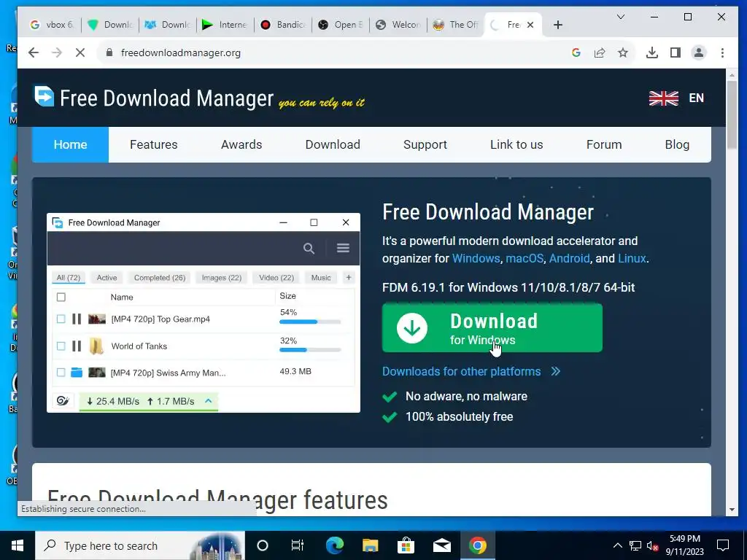Follow the macOS platform link

(525, 259)
